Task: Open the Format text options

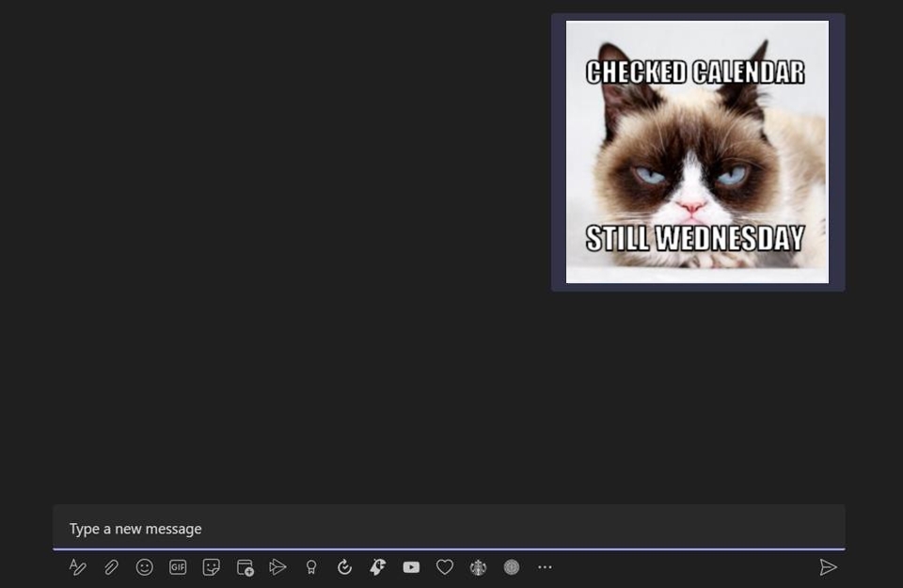Action: [x=78, y=567]
